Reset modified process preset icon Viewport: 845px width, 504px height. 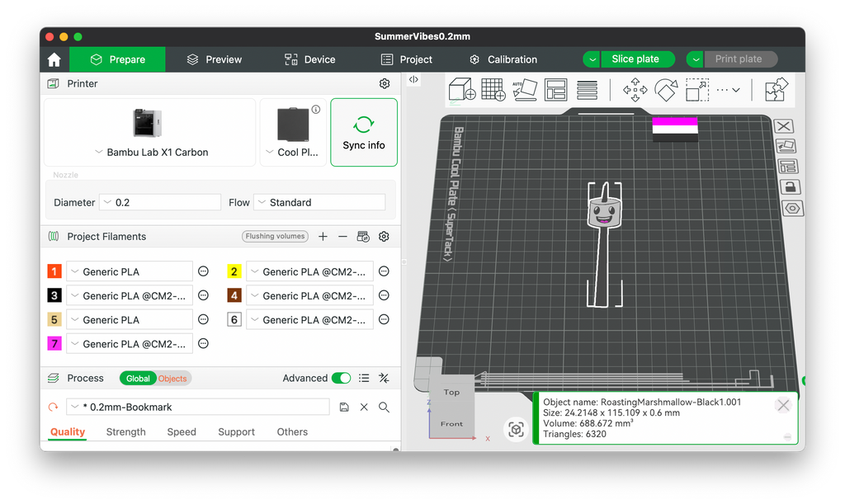point(53,407)
